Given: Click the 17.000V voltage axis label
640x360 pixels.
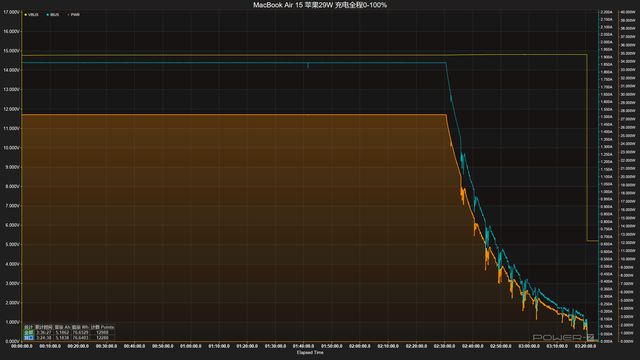Looking at the screenshot, I should click(x=11, y=12).
